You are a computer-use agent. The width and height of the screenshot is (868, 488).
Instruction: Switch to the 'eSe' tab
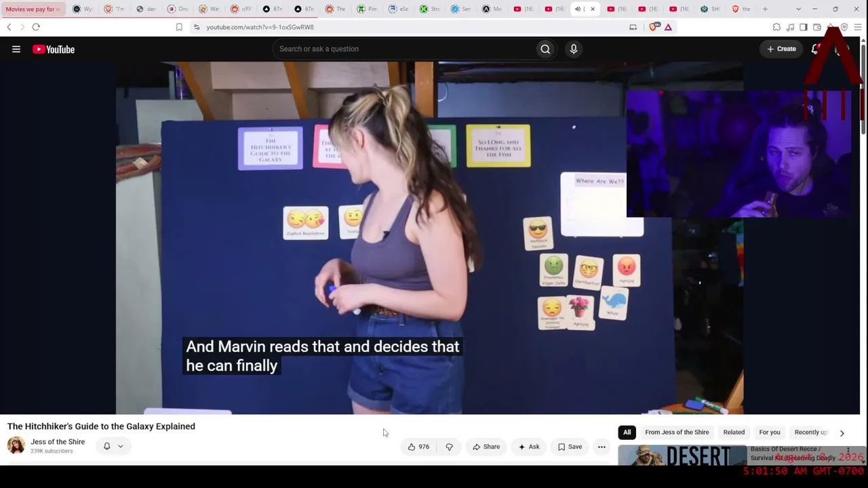(399, 9)
